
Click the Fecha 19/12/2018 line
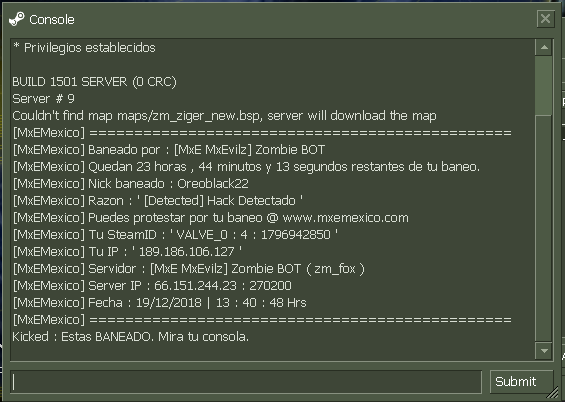click(x=160, y=303)
